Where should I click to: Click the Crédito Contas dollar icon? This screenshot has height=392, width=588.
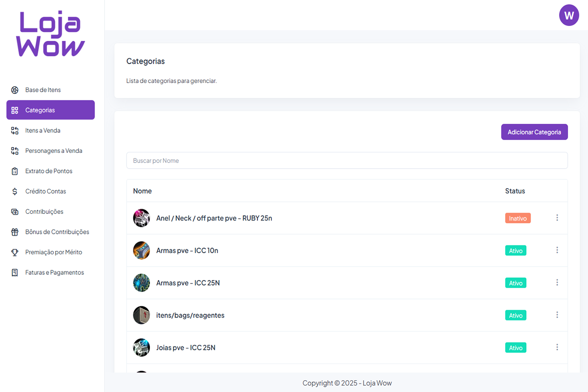(15, 192)
